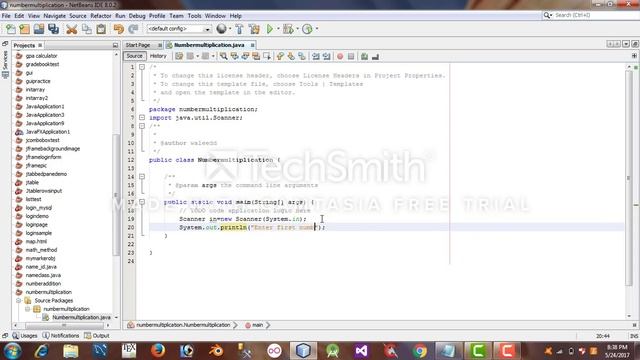Image resolution: width=640 pixels, height=360 pixels.
Task: Build project with hammer icon
Action: pos(240,29)
